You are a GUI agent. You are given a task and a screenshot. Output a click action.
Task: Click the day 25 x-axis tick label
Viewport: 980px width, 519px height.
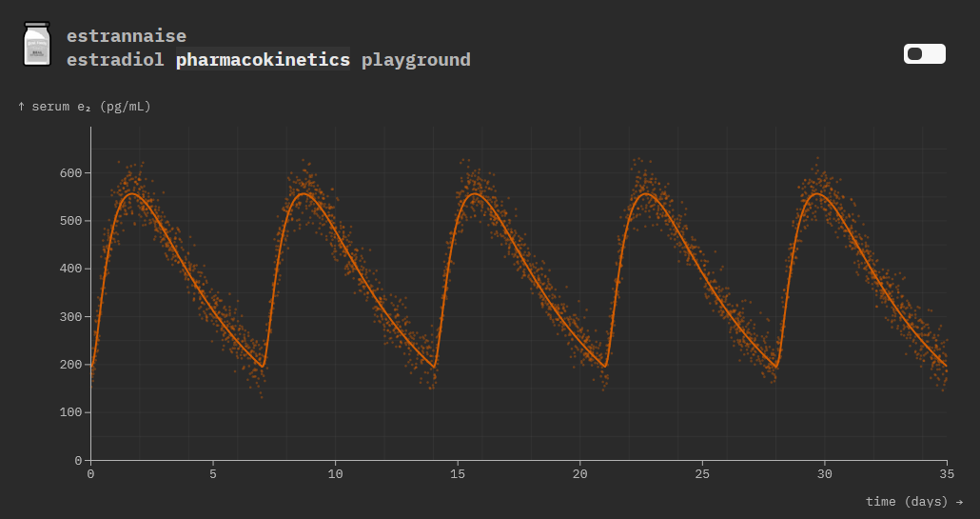702,473
